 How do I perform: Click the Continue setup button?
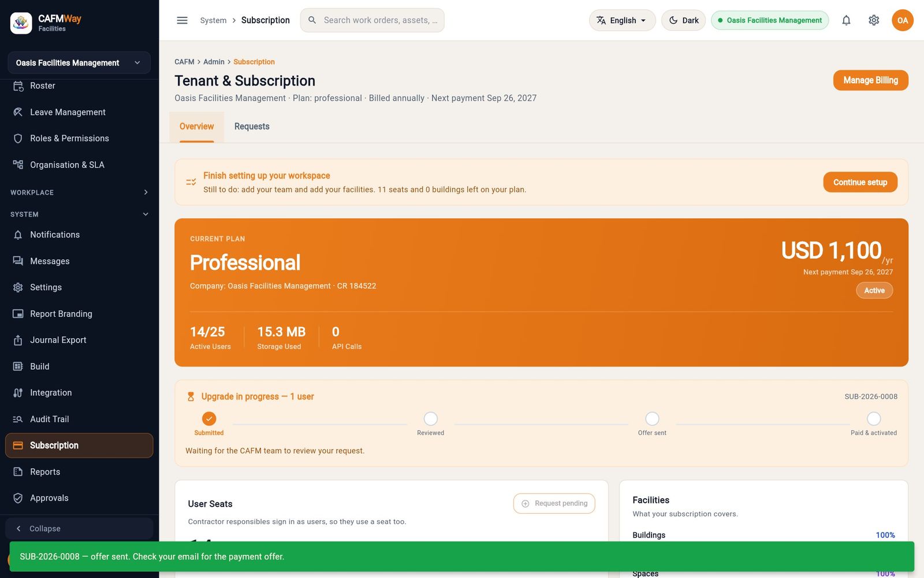tap(860, 182)
